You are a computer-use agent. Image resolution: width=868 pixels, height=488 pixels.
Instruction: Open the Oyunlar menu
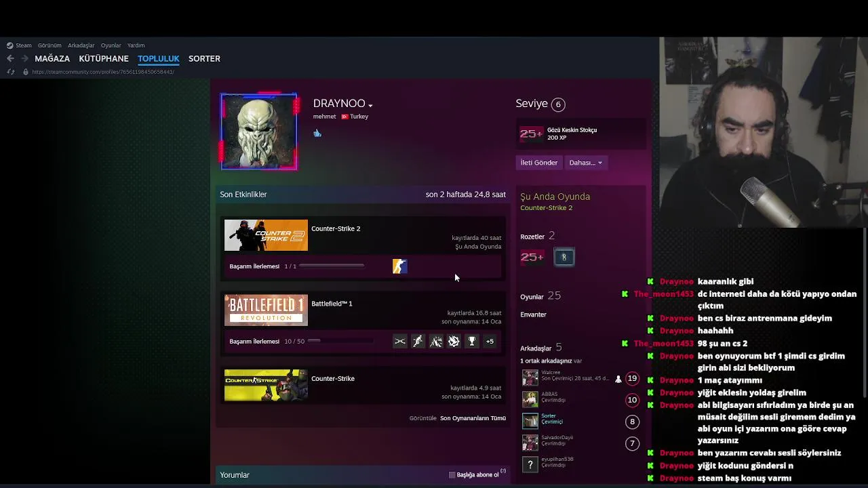click(x=111, y=45)
